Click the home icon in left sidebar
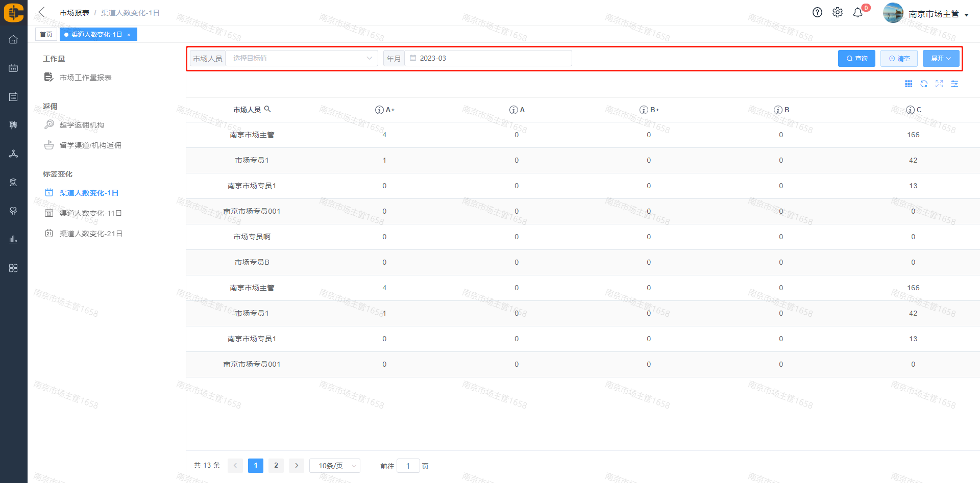Image resolution: width=980 pixels, height=483 pixels. click(x=13, y=39)
